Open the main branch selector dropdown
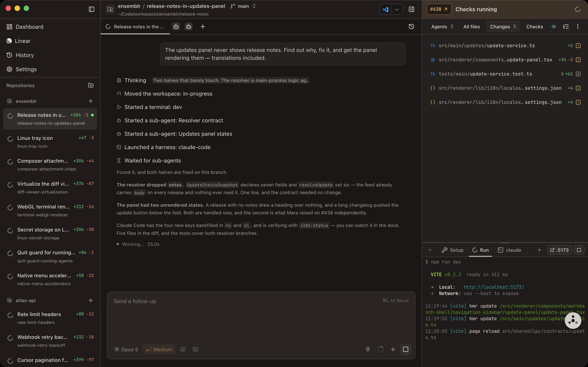The height and width of the screenshot is (367, 588). pos(243,6)
